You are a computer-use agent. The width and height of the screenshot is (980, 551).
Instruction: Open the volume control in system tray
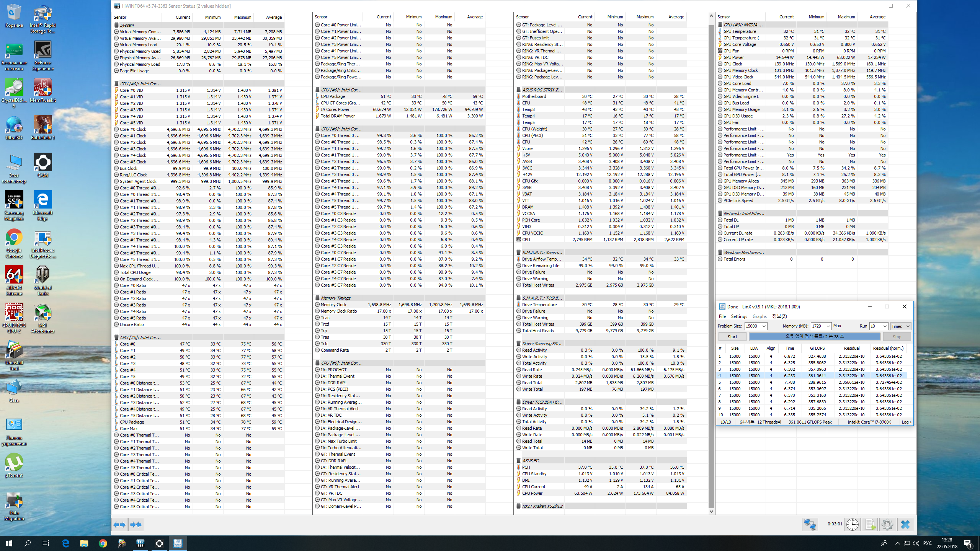pyautogui.click(x=916, y=543)
